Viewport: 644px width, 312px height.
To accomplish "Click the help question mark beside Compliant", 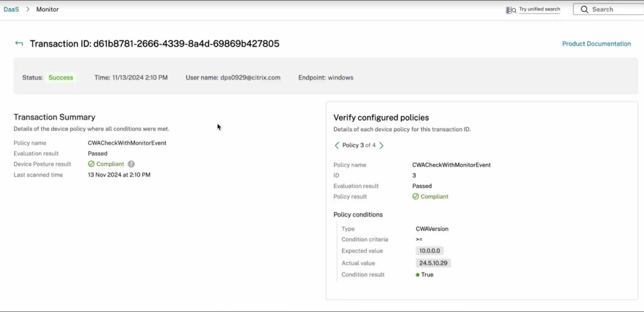I will [x=131, y=164].
